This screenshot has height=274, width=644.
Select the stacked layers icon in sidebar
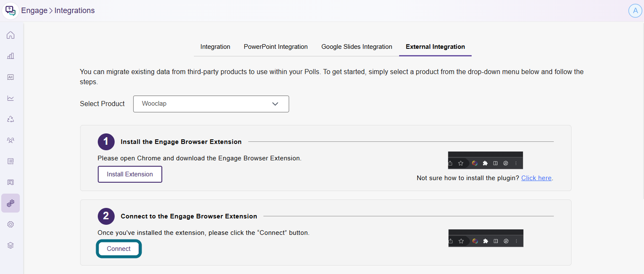click(11, 245)
